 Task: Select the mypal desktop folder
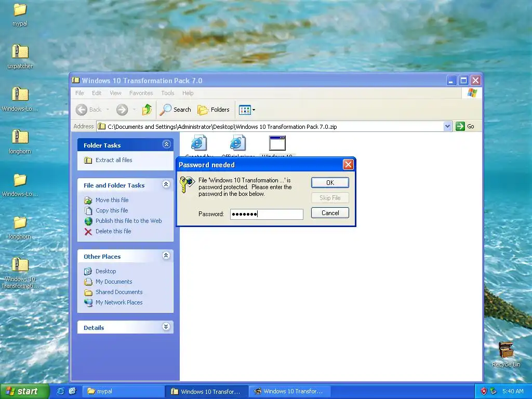point(20,15)
